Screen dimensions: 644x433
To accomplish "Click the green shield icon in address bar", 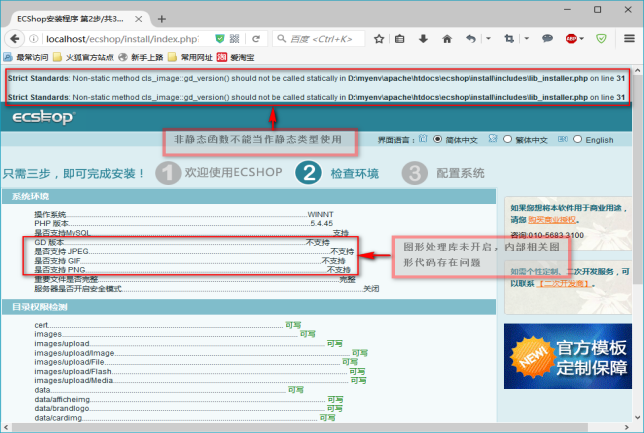I will click(220, 39).
